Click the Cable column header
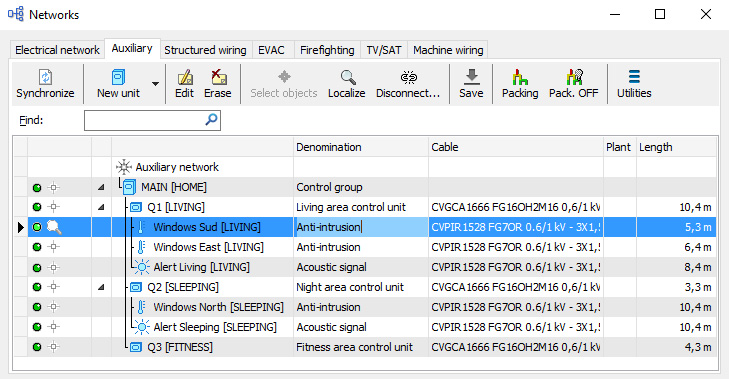 (x=516, y=147)
